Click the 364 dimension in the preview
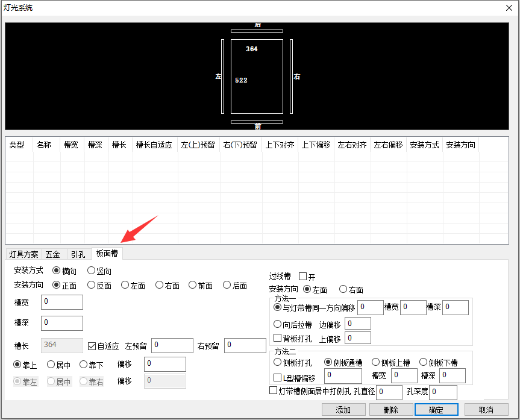The width and height of the screenshot is (520, 420). [x=252, y=49]
